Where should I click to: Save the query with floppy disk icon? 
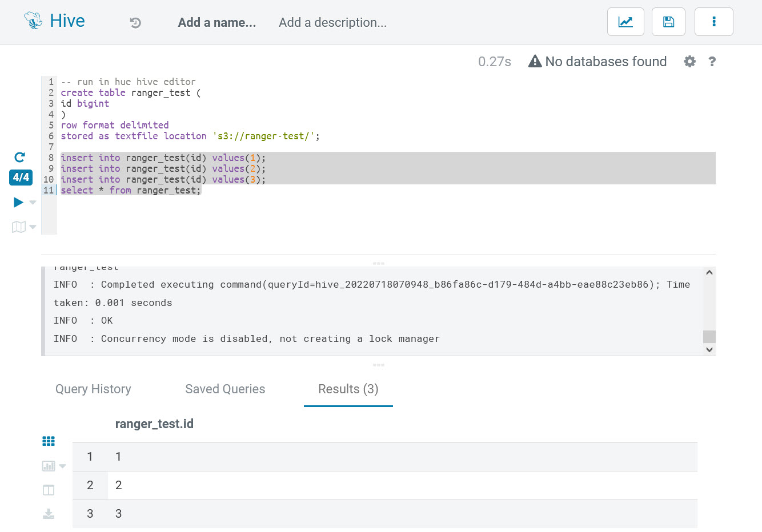click(x=668, y=22)
